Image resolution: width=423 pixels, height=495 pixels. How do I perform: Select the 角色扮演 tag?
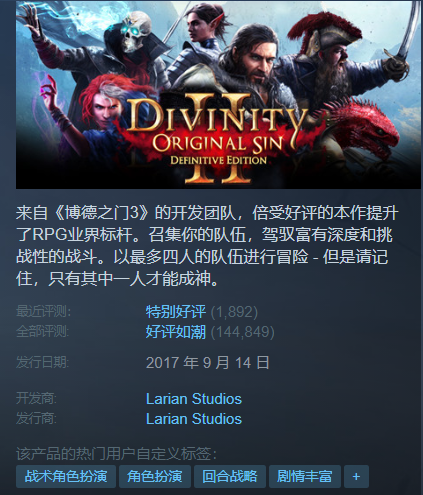point(155,476)
